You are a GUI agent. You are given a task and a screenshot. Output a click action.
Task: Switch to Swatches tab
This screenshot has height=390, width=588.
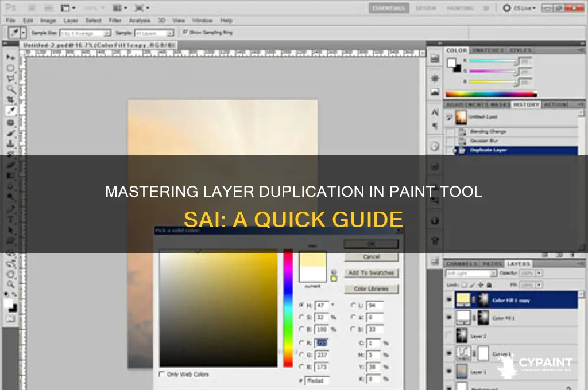[488, 50]
